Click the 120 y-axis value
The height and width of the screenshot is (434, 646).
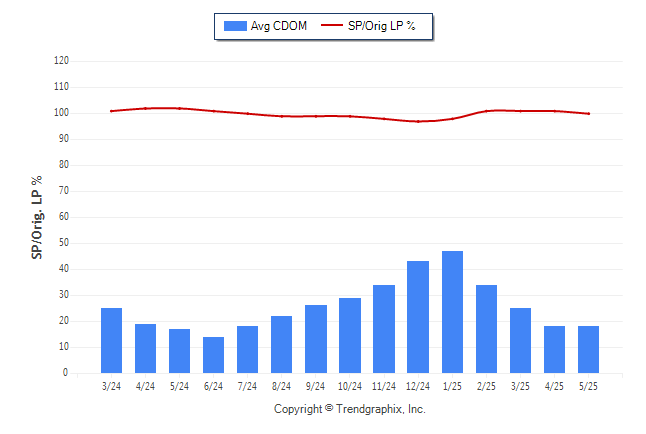[x=61, y=61]
